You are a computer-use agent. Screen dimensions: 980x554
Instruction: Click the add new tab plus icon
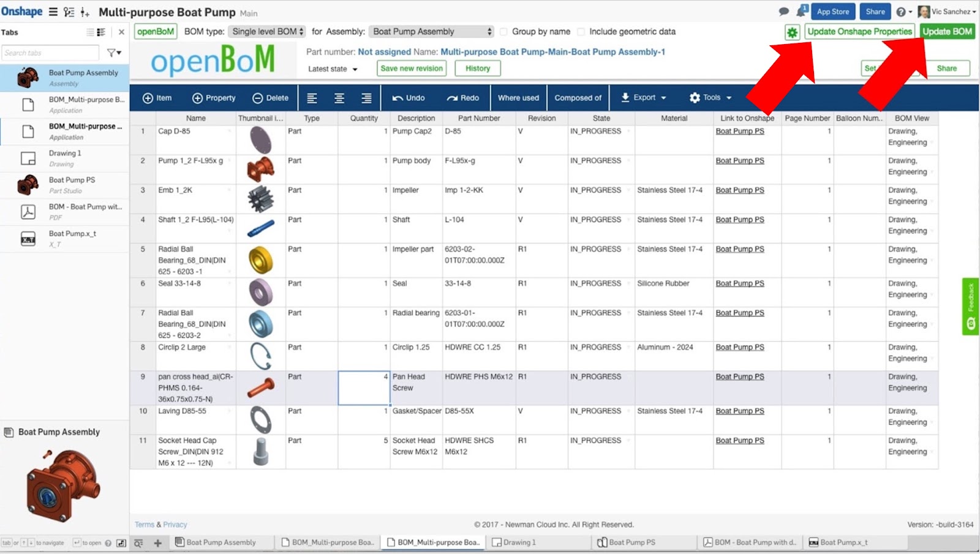coord(157,542)
